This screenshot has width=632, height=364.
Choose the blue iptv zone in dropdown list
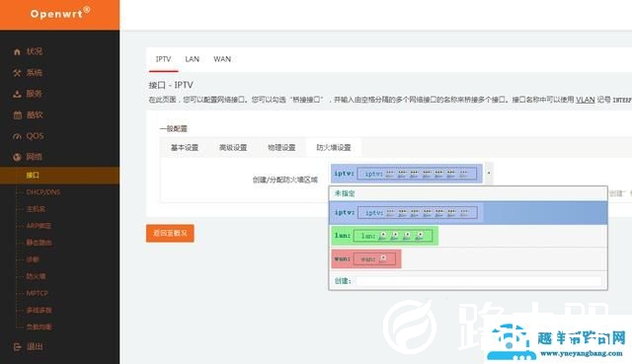pos(468,213)
